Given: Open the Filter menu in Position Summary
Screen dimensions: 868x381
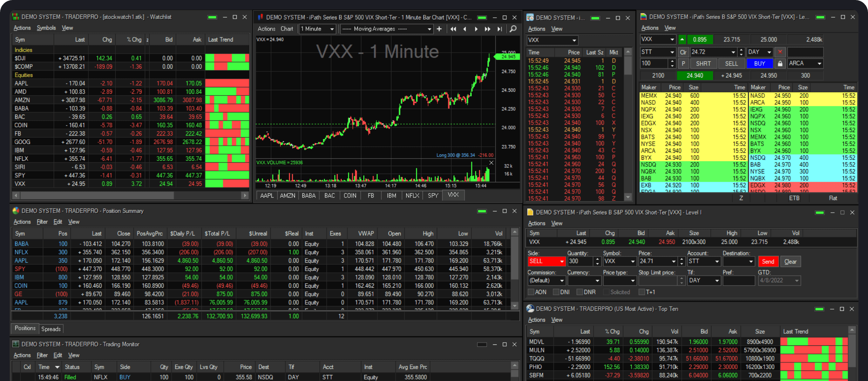Looking at the screenshot, I should coord(42,222).
